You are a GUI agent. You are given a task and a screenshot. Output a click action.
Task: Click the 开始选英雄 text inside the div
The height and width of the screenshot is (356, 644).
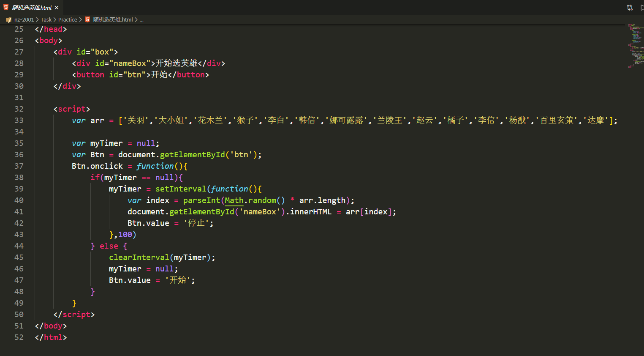(177, 63)
